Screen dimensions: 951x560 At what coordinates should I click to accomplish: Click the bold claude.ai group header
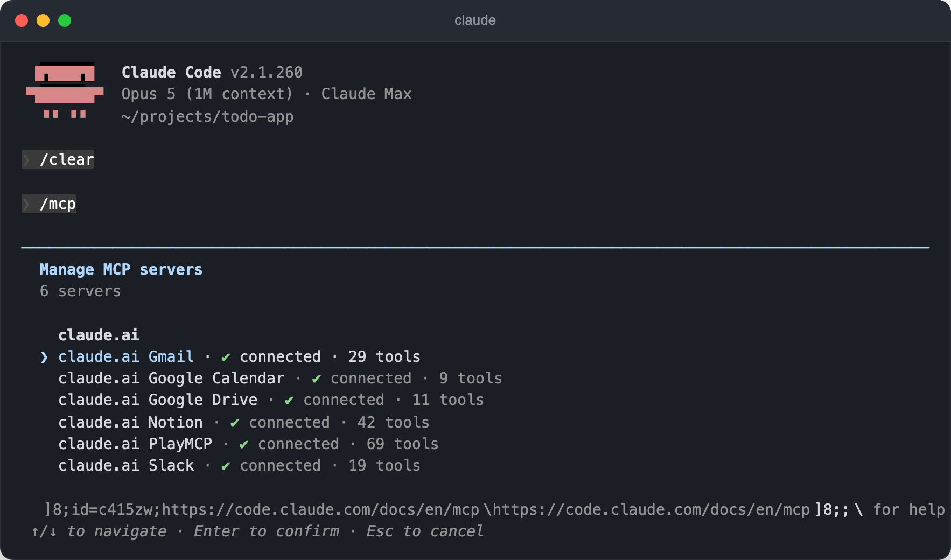pyautogui.click(x=99, y=335)
